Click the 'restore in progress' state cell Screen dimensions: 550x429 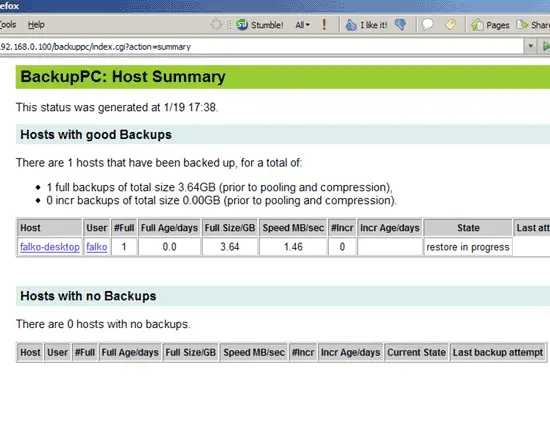point(468,247)
